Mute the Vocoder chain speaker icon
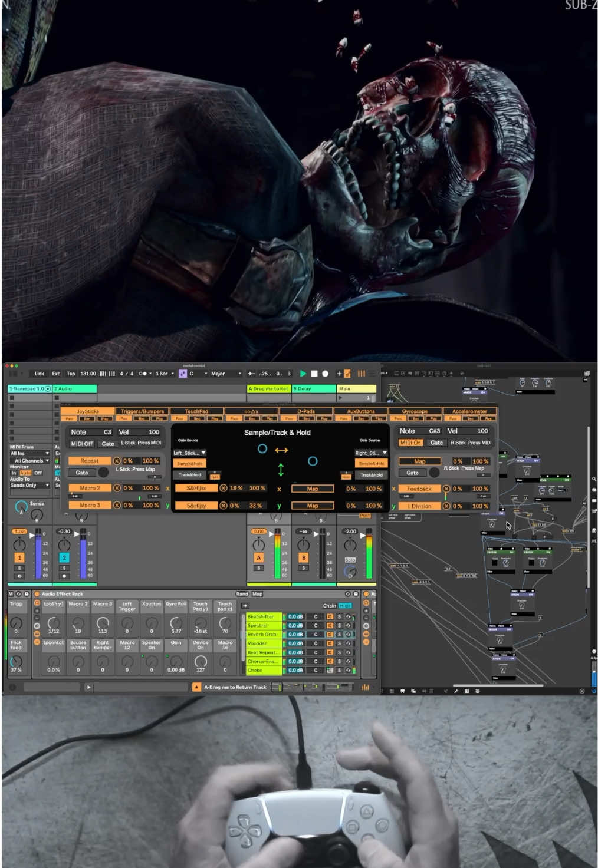 coord(330,643)
